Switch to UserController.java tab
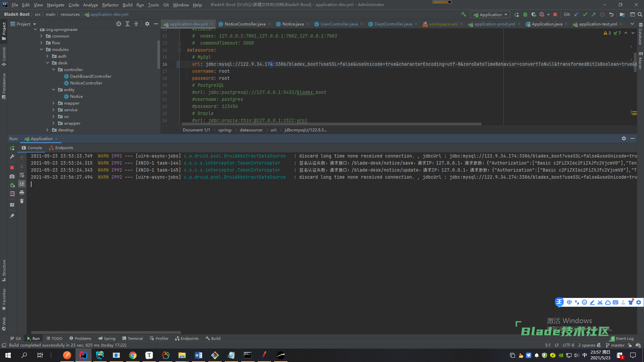Image resolution: width=644 pixels, height=362 pixels. coord(339,24)
